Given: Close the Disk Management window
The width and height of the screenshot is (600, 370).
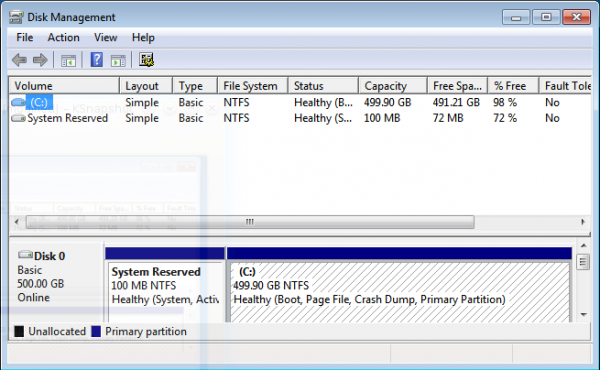Looking at the screenshot, I should pos(576,17).
